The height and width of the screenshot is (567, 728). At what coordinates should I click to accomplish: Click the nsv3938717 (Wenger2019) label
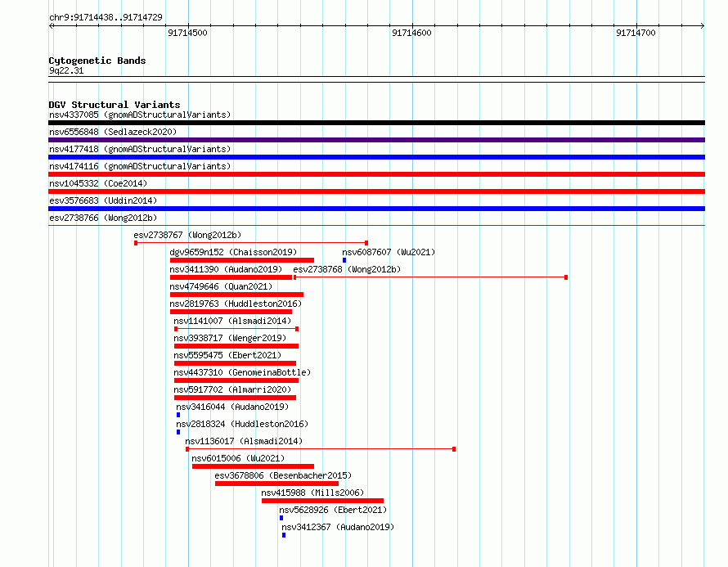(230, 338)
